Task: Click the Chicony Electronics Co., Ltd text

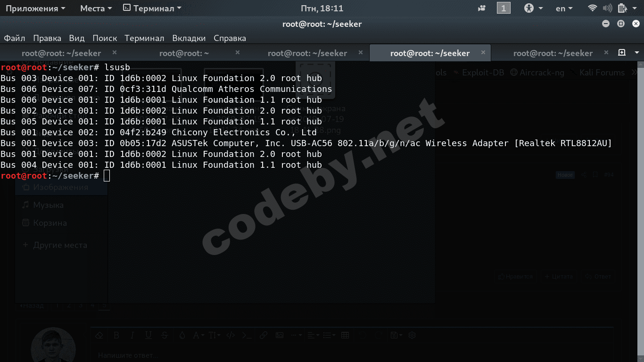Action: 244,132
